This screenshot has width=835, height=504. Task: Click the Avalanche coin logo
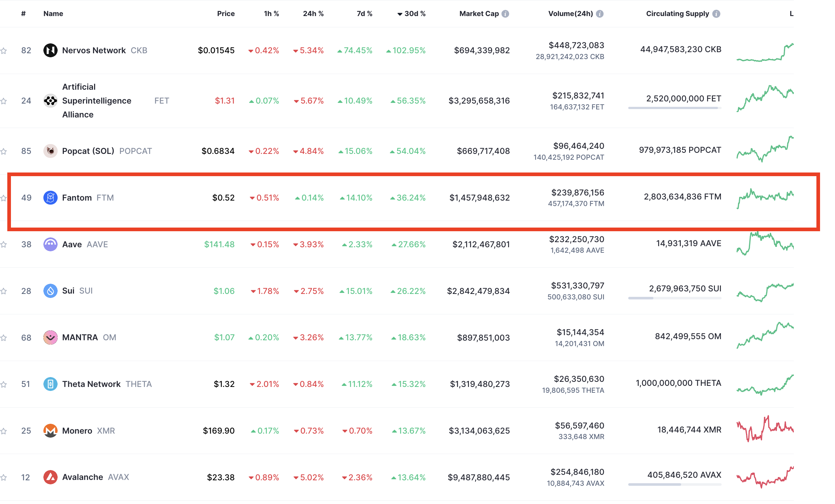[50, 477]
